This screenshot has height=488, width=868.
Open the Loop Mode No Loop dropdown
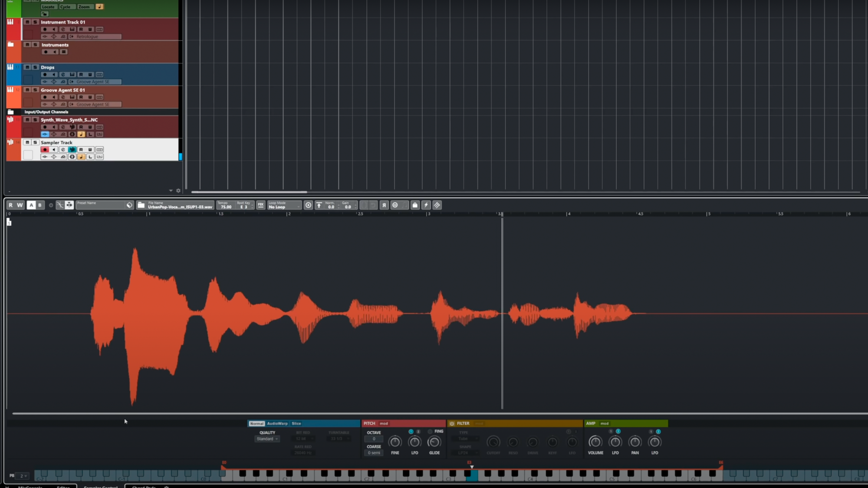click(284, 205)
